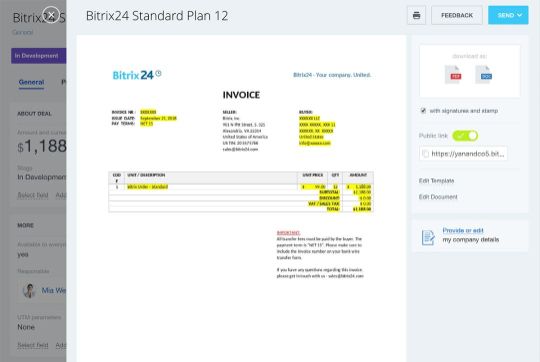Click the 'ABOUT DEAL' section header
The image size is (540, 362).
[x=34, y=114]
